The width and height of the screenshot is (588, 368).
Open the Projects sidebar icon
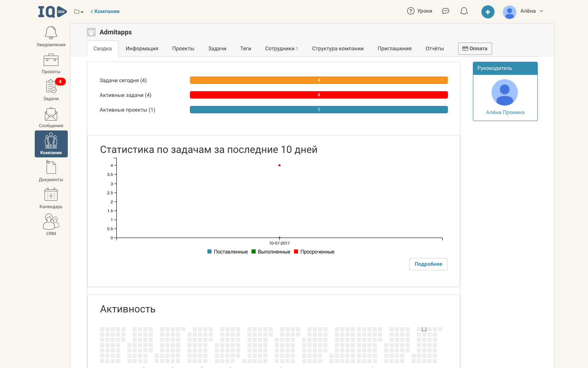[51, 63]
